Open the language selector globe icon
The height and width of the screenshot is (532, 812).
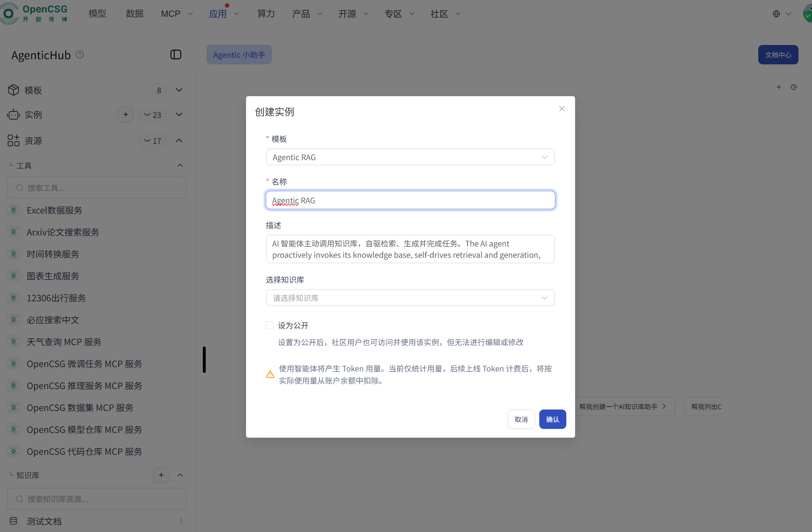(776, 14)
